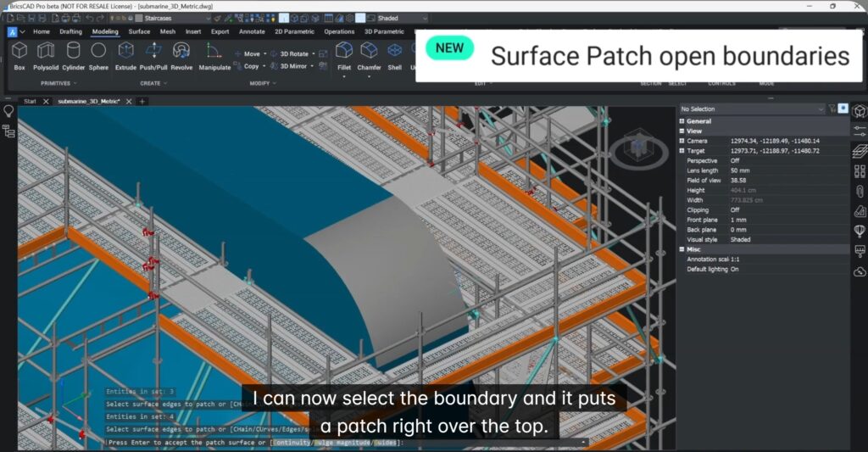Collapse the View properties section
The height and width of the screenshot is (452, 868).
[682, 131]
